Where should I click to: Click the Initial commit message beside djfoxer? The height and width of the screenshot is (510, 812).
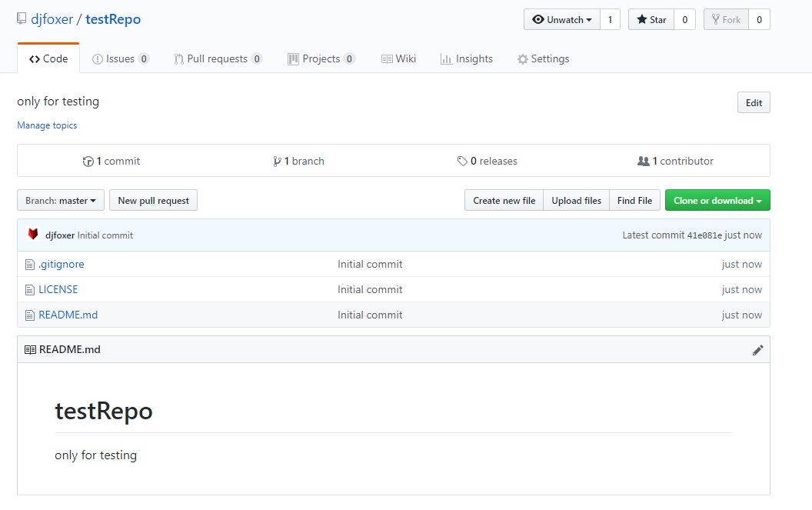[105, 235]
